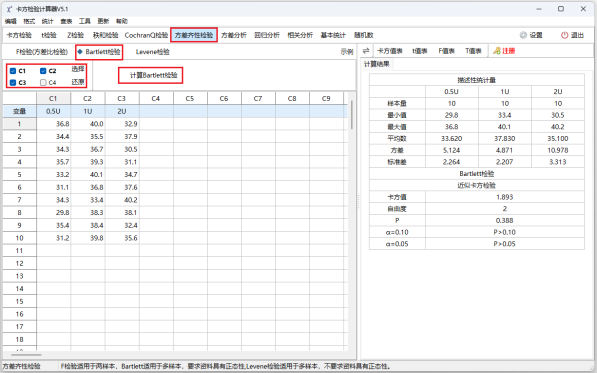Screen dimensions: 597x373
Task: Switch to the 随机数 tab
Action: coord(364,35)
